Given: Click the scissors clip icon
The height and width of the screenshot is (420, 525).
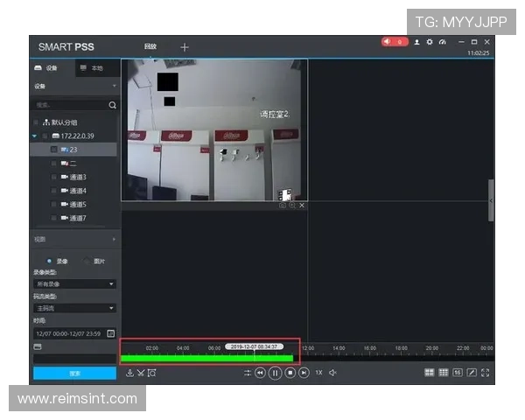Looking at the screenshot, I should pos(141,373).
